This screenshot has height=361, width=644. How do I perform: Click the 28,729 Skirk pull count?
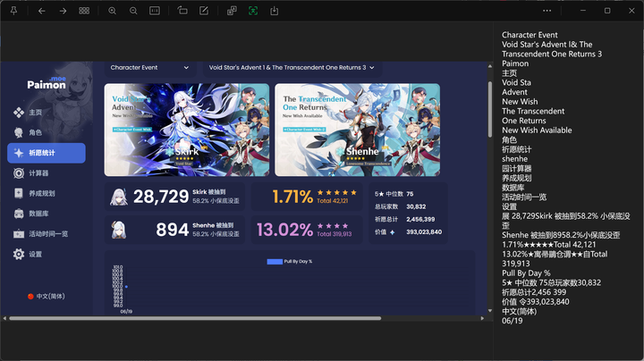[x=161, y=197]
